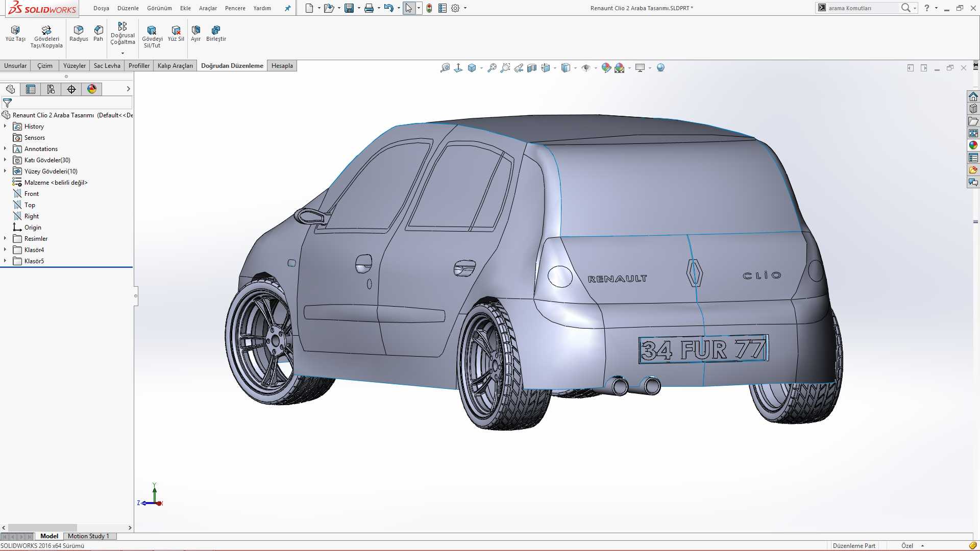Use the Ayır split tool
This screenshot has height=551, width=980.
[x=196, y=34]
